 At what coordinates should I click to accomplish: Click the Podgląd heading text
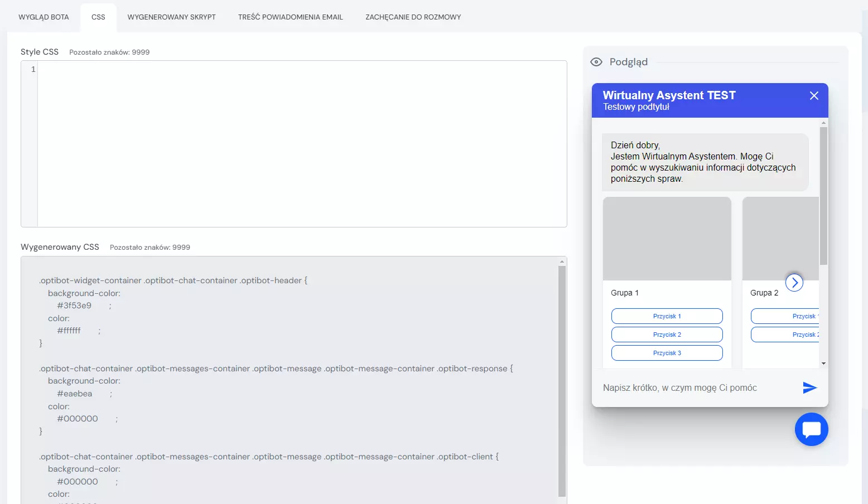[x=629, y=62]
